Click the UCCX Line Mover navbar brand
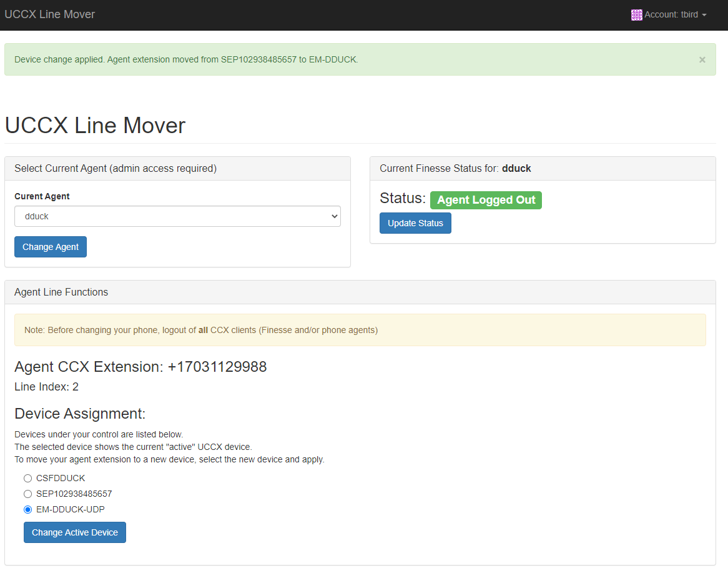The width and height of the screenshot is (728, 573). [x=50, y=14]
